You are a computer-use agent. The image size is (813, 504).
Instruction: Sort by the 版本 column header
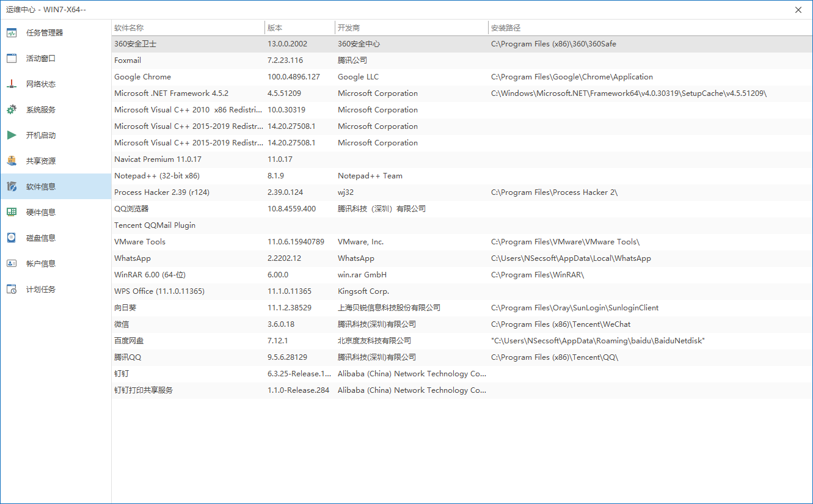pyautogui.click(x=300, y=28)
